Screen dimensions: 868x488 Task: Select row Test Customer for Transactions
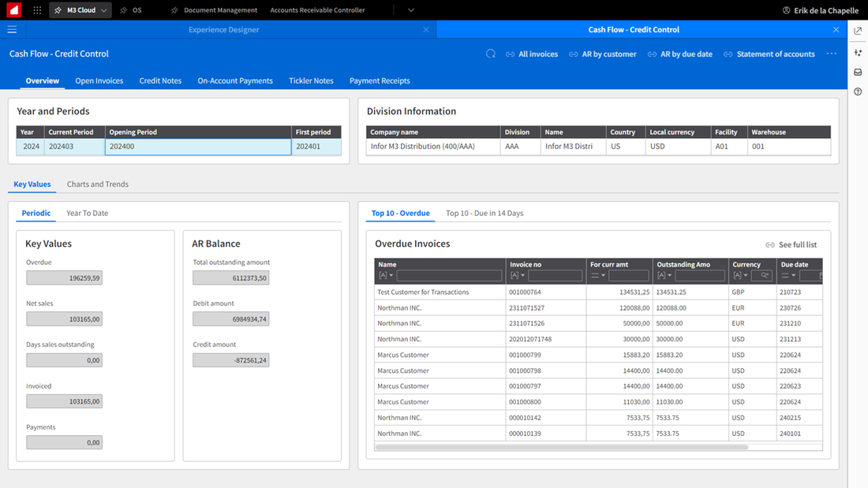point(598,292)
